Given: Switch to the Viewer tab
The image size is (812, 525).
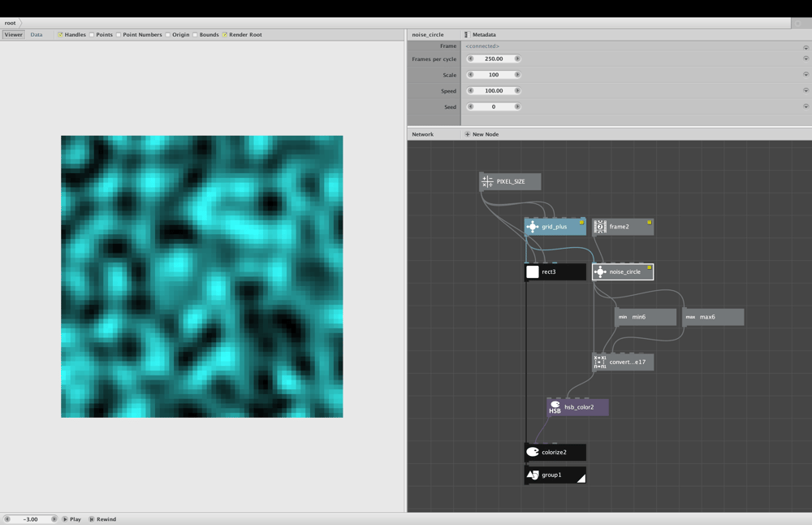Looking at the screenshot, I should coord(13,35).
